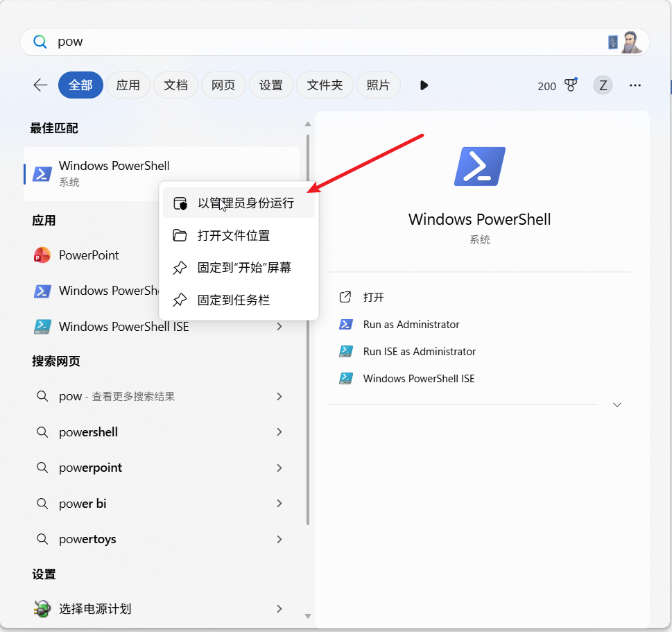This screenshot has height=632, width=672.
Task: Select Run ISE as Administrator
Action: [x=419, y=351]
